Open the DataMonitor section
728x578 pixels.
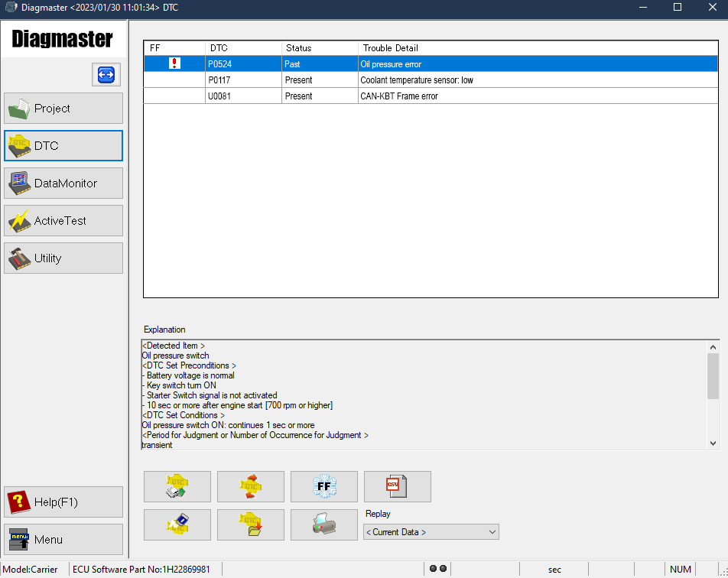tap(63, 183)
